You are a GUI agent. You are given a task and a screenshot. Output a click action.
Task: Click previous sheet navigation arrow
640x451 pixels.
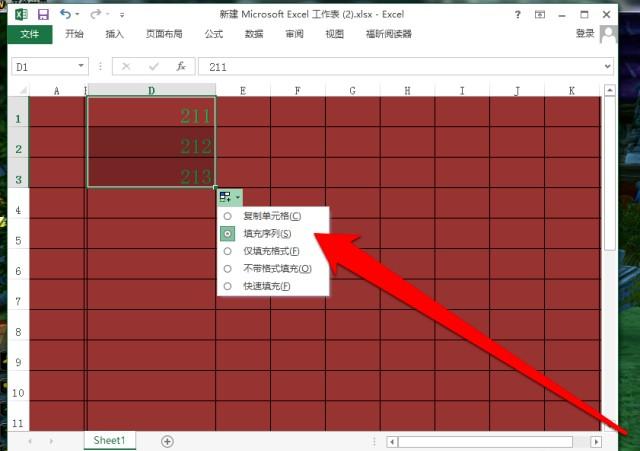coord(30,441)
